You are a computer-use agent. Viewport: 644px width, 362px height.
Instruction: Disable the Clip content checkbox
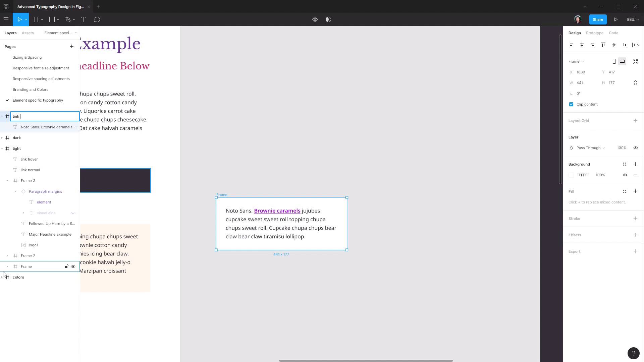coord(571,104)
